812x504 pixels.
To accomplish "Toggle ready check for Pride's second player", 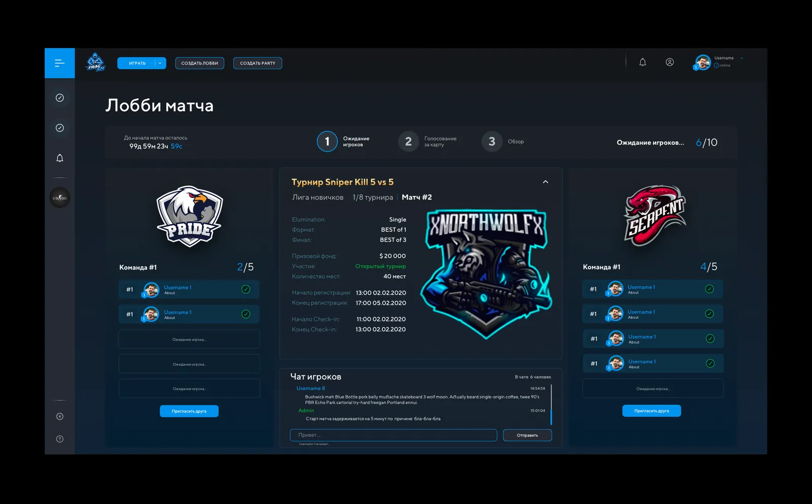I will coord(246,314).
